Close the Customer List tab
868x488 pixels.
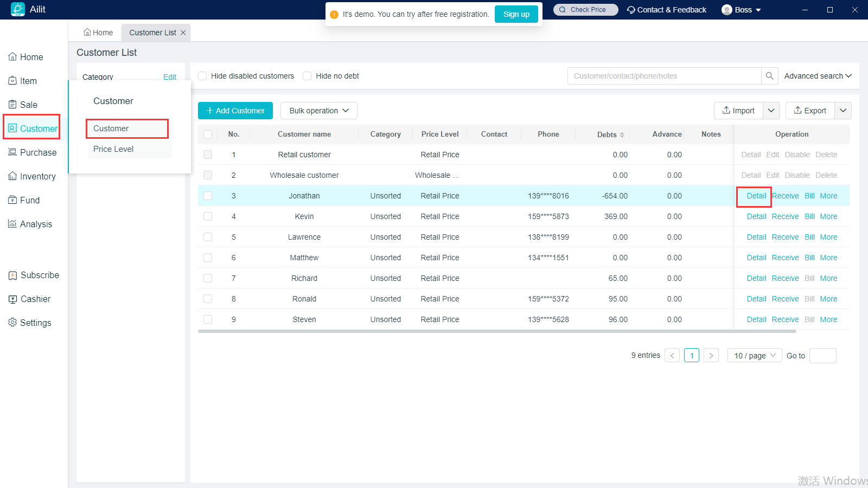tap(183, 33)
